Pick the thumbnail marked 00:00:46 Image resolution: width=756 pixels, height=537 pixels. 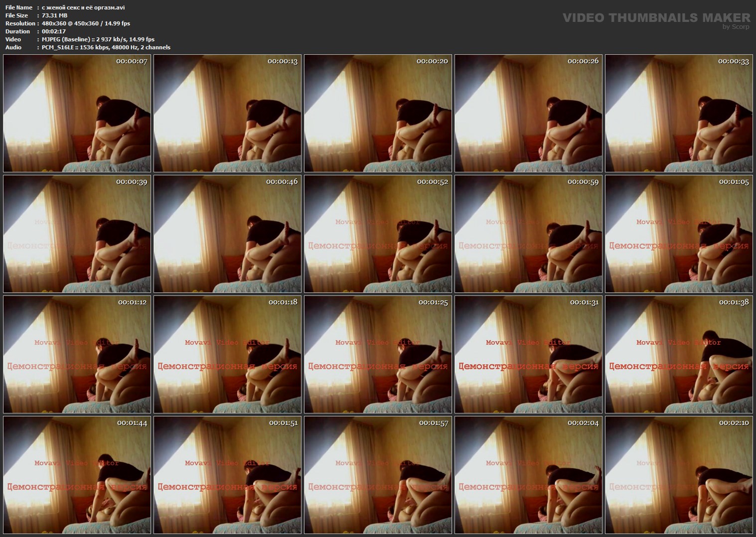pyautogui.click(x=227, y=234)
